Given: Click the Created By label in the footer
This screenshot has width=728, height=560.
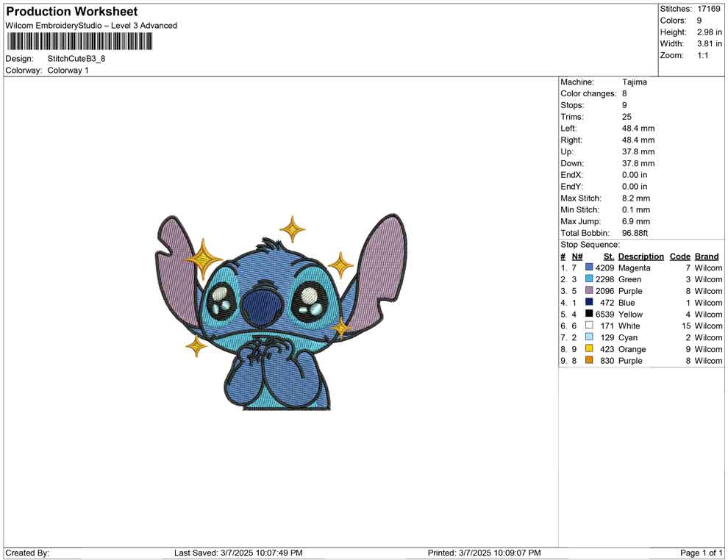Looking at the screenshot, I should coord(27,553).
